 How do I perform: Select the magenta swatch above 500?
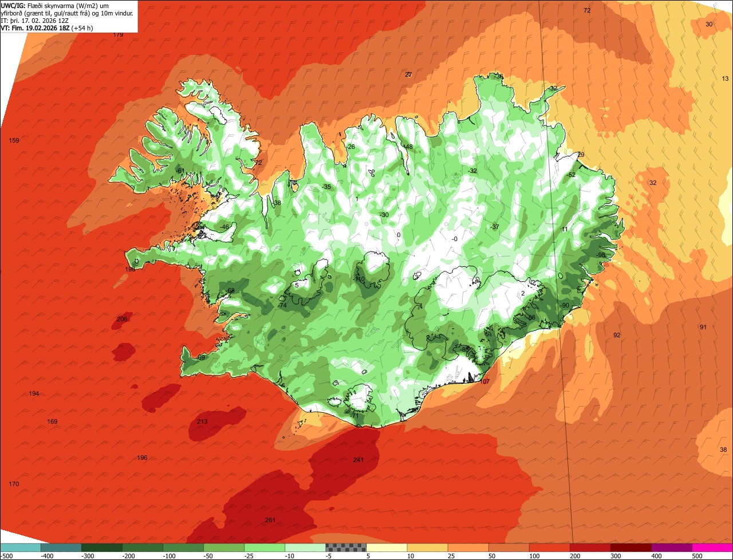(712, 547)
